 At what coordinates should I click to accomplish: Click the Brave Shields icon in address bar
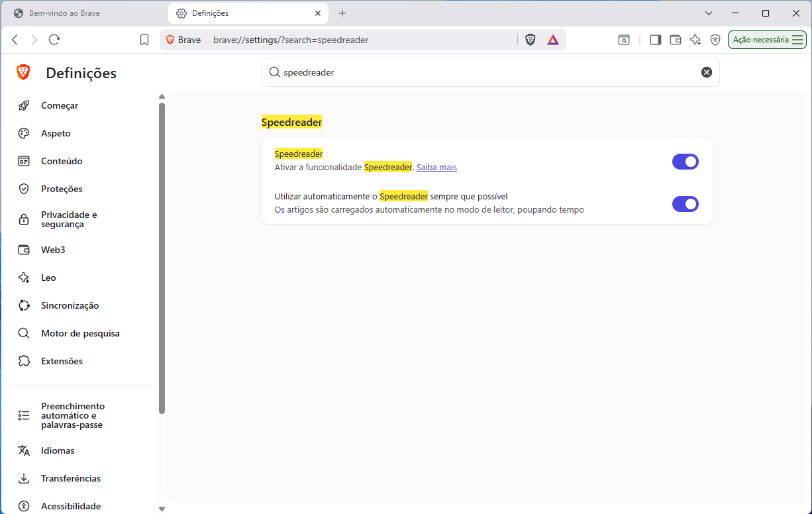point(531,40)
